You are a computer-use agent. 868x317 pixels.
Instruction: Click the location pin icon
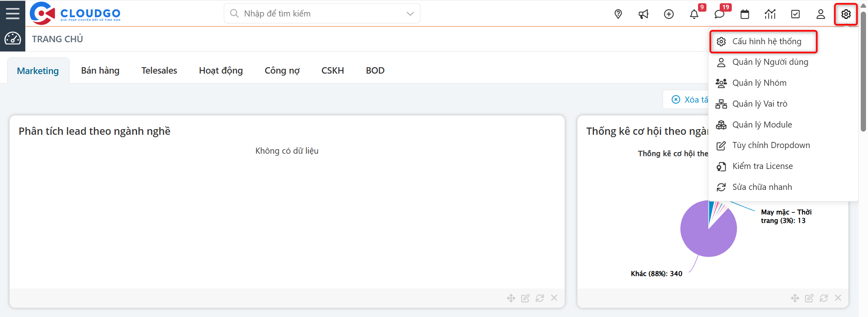tap(618, 14)
